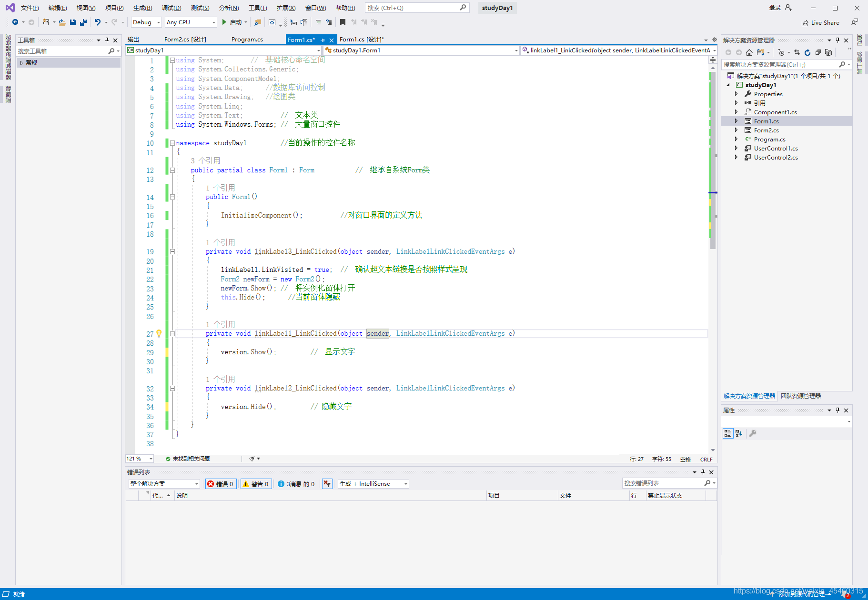Viewport: 868px width, 600px height.
Task: Comment out the selected lines icon
Action: point(318,22)
